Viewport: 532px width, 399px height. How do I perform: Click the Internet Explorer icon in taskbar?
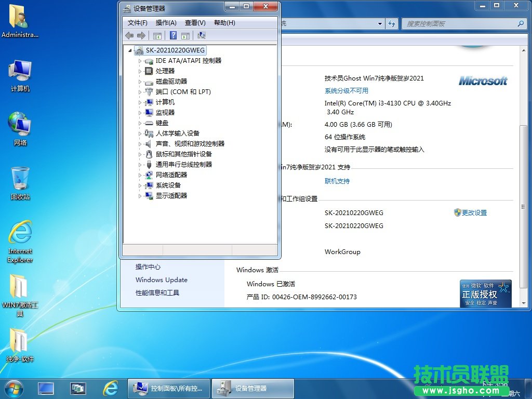[x=110, y=388]
